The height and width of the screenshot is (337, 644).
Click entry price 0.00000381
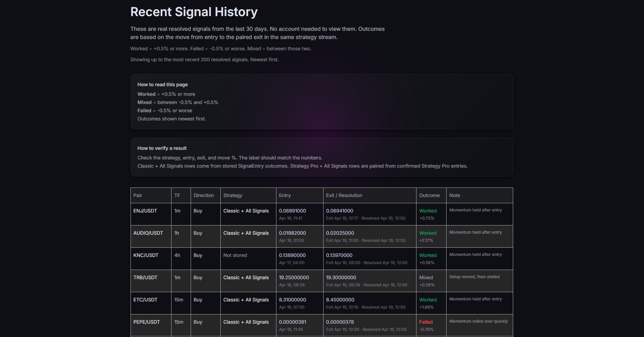pyautogui.click(x=292, y=322)
